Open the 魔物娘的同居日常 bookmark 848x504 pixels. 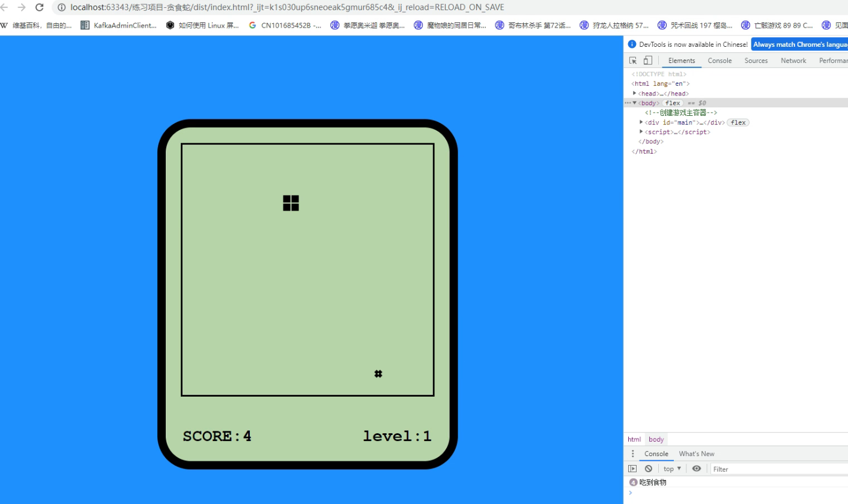(x=450, y=25)
